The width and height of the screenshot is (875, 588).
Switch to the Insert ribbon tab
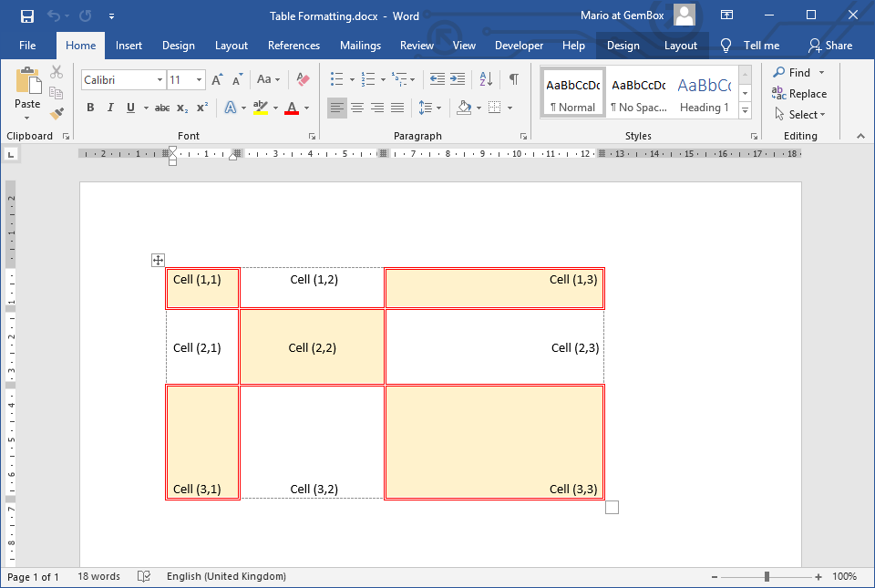pos(129,45)
